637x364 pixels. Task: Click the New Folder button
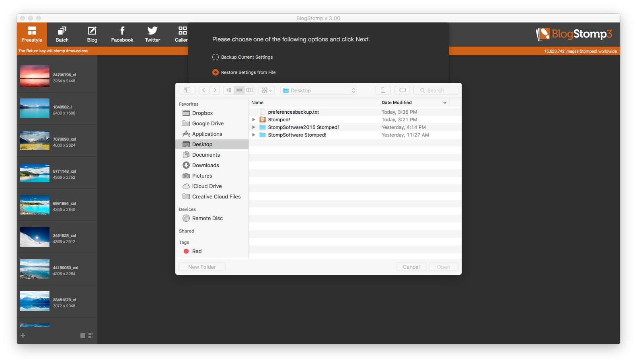tap(202, 267)
